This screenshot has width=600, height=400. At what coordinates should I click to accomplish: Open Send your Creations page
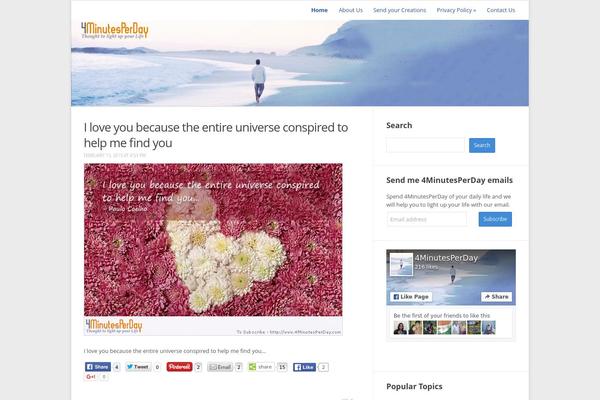coord(399,10)
